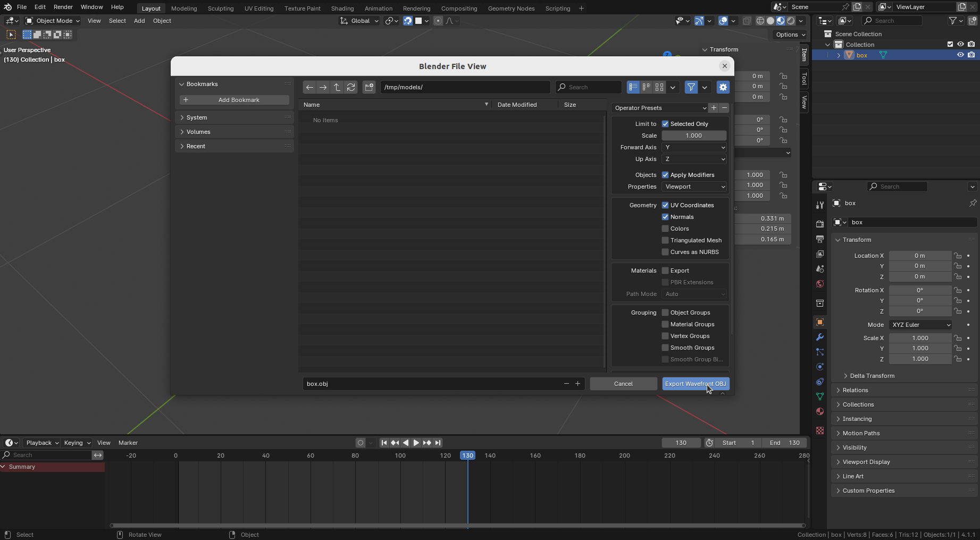Sort the file list by Date Modified
The image size is (980, 540).
point(517,105)
